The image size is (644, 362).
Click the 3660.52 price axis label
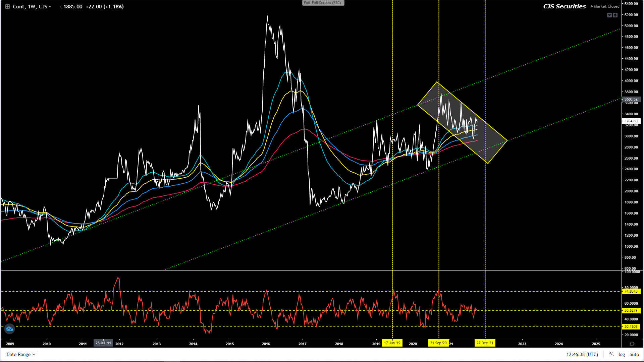[x=631, y=99]
